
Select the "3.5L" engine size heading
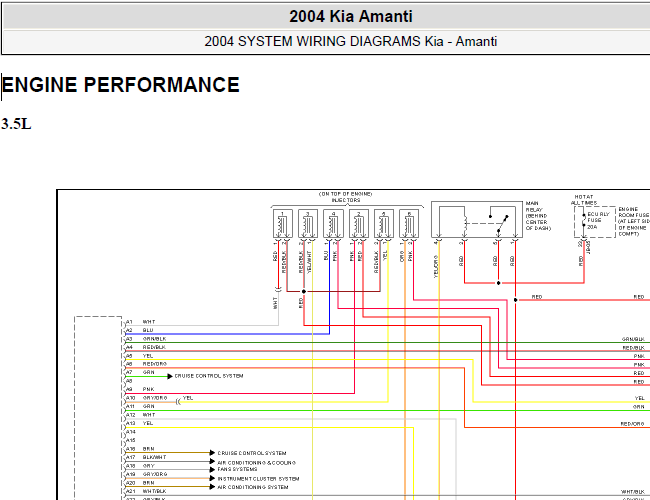pos(16,124)
